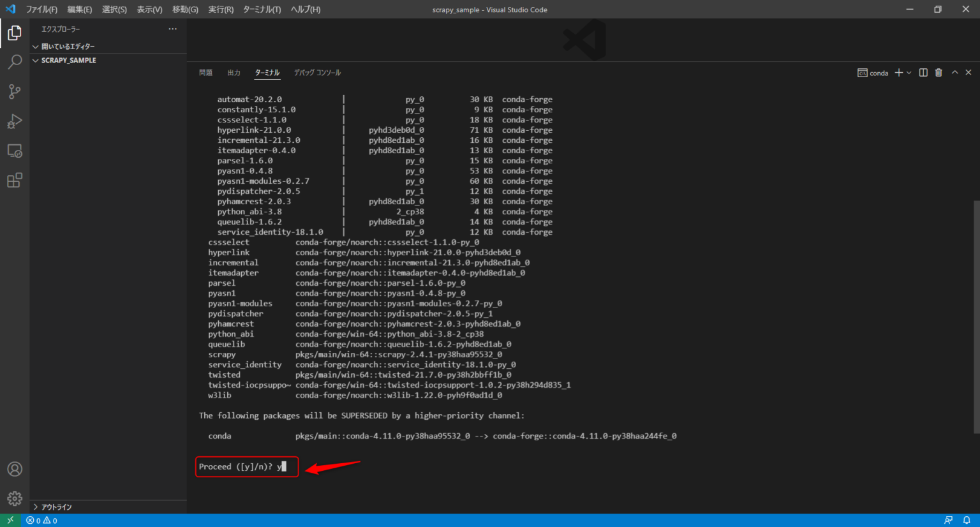
Task: Open the Extensions view
Action: tap(14, 181)
